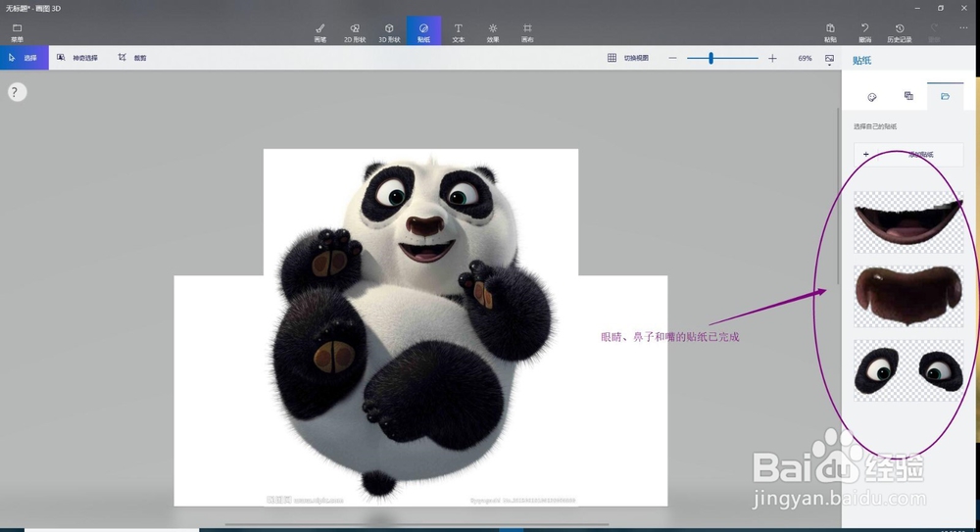
Task: Click the zoom in plus button
Action: pos(772,58)
